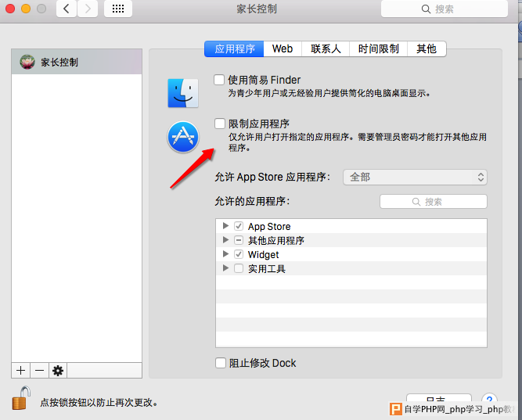Image resolution: width=522 pixels, height=420 pixels.
Task: Click the search field in the title bar
Action: (444, 9)
